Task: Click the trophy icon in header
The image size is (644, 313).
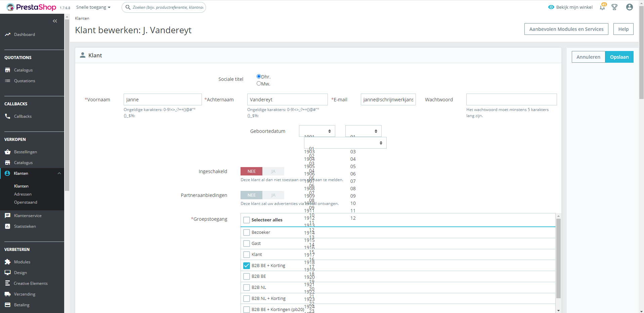Action: [x=614, y=7]
